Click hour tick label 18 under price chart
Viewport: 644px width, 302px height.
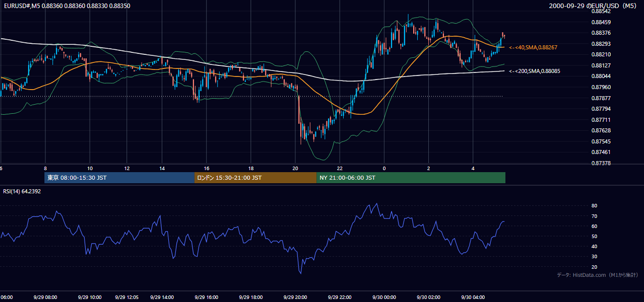point(251,168)
